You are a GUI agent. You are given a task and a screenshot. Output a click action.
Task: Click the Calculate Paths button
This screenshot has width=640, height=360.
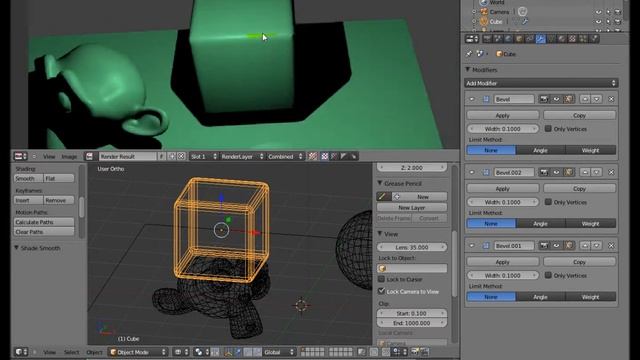tap(44, 222)
